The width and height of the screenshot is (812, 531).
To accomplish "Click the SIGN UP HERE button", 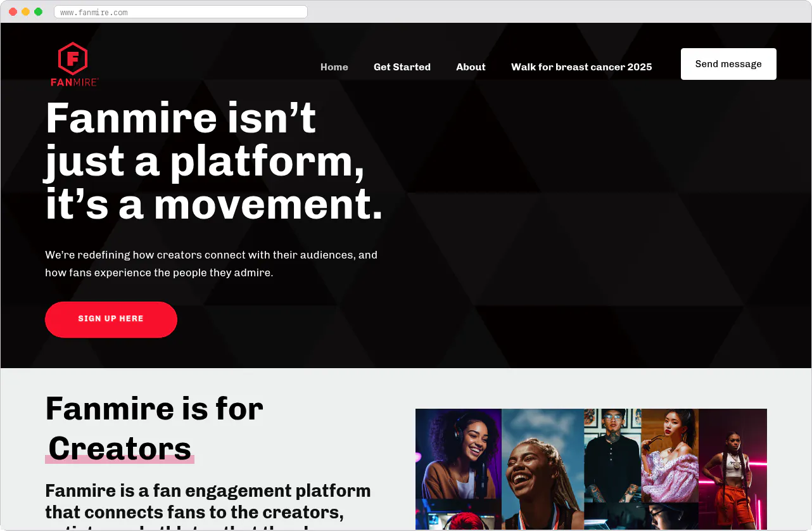I will (111, 319).
